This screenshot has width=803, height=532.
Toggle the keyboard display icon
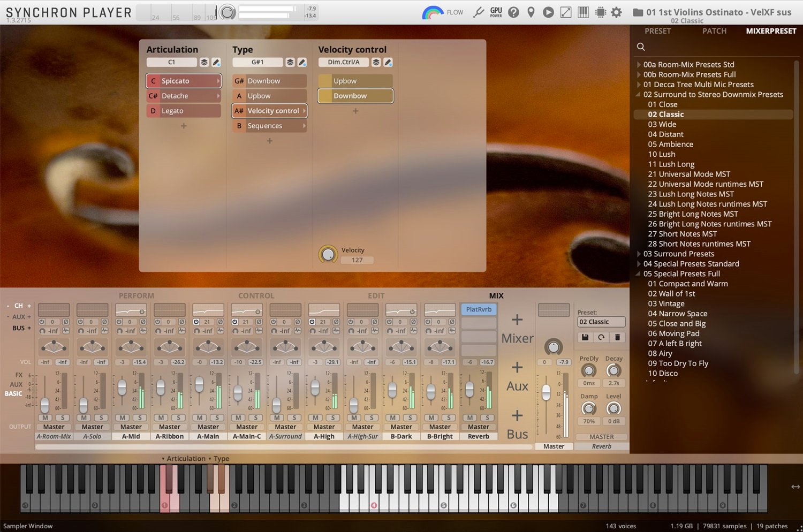pos(583,12)
